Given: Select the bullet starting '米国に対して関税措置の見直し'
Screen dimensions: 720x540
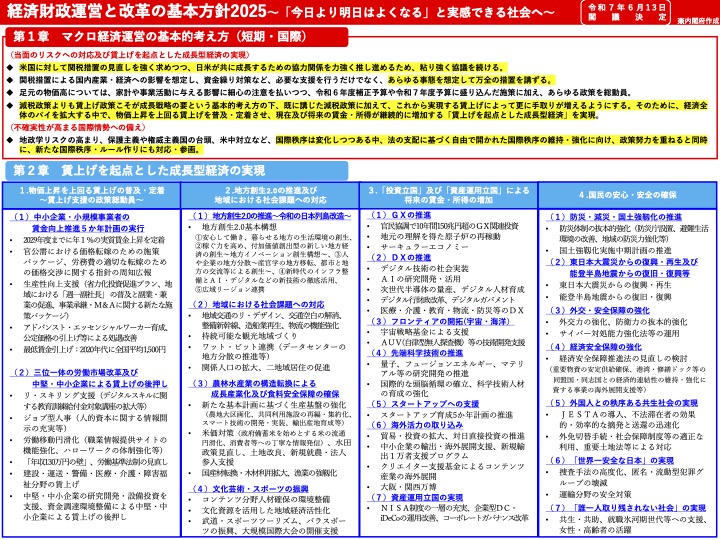Looking at the screenshot, I should tap(263, 68).
